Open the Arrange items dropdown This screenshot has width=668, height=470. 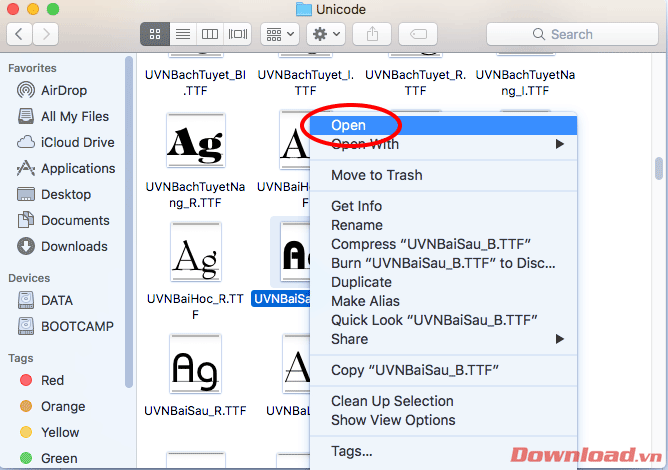[279, 34]
